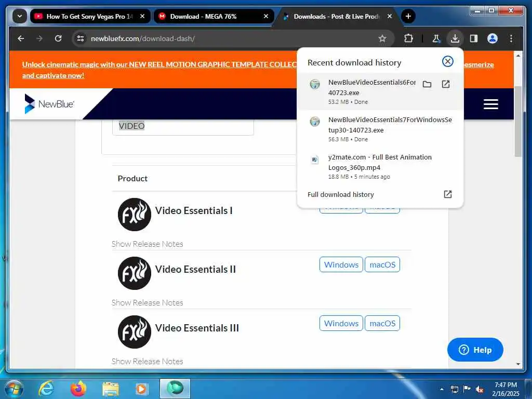Open the Action Center flag icon

click(467, 389)
